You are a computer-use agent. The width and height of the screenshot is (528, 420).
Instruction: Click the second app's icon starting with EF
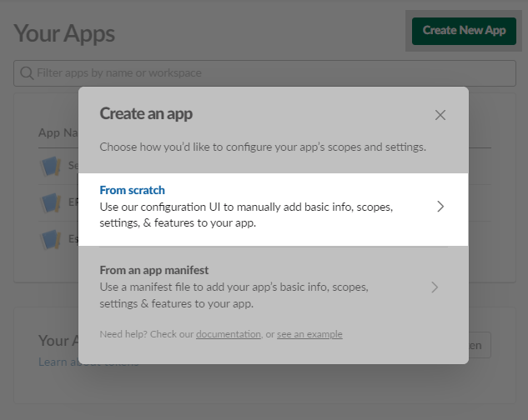(51, 202)
